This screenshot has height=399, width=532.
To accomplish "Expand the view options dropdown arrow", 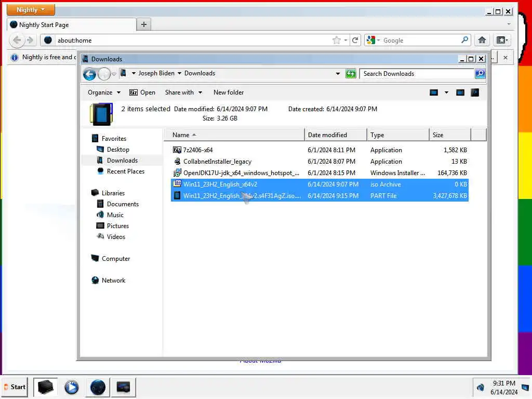I will [446, 92].
